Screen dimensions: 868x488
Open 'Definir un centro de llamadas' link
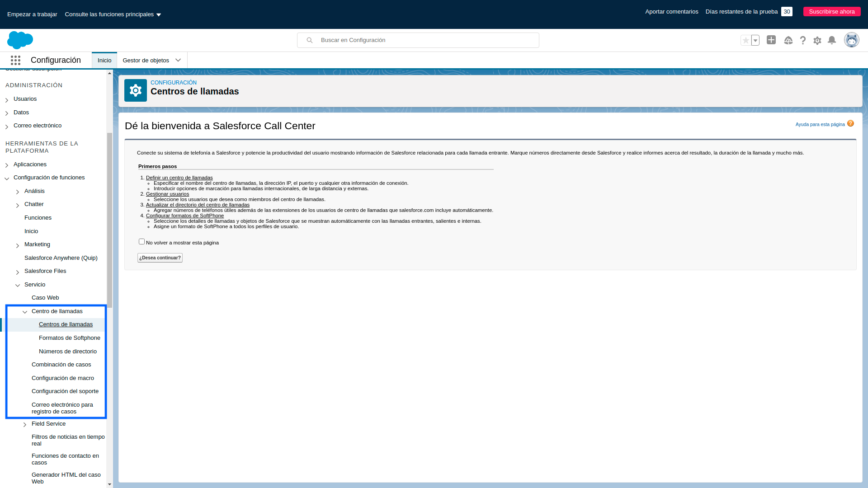click(179, 178)
